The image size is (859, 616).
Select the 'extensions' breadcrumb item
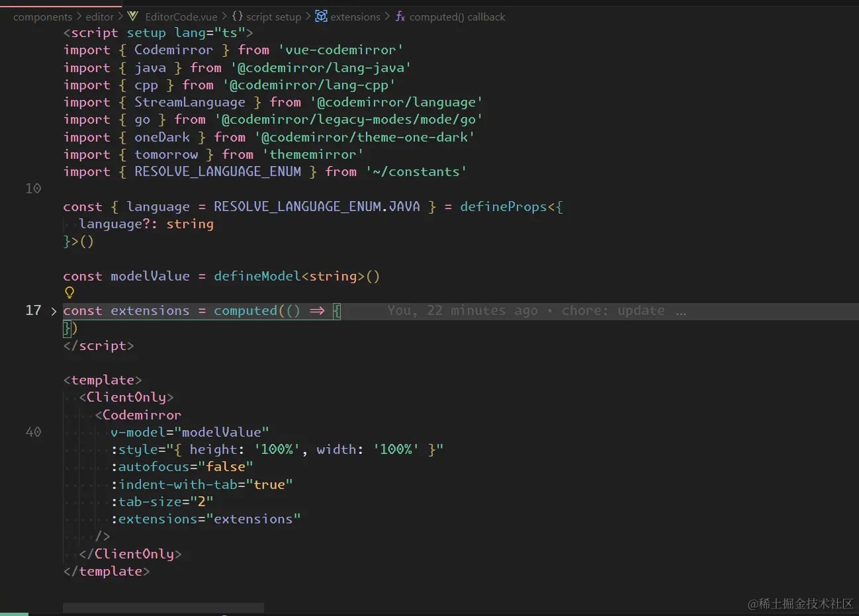[355, 17]
